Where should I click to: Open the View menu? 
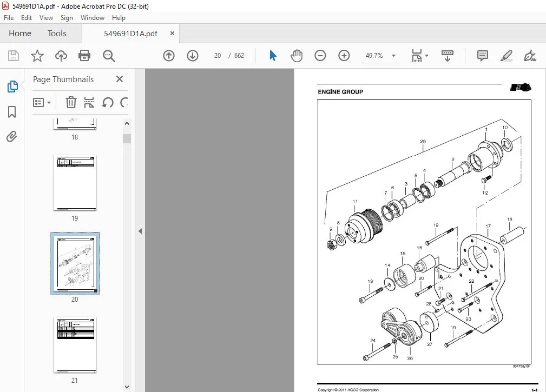[x=46, y=18]
